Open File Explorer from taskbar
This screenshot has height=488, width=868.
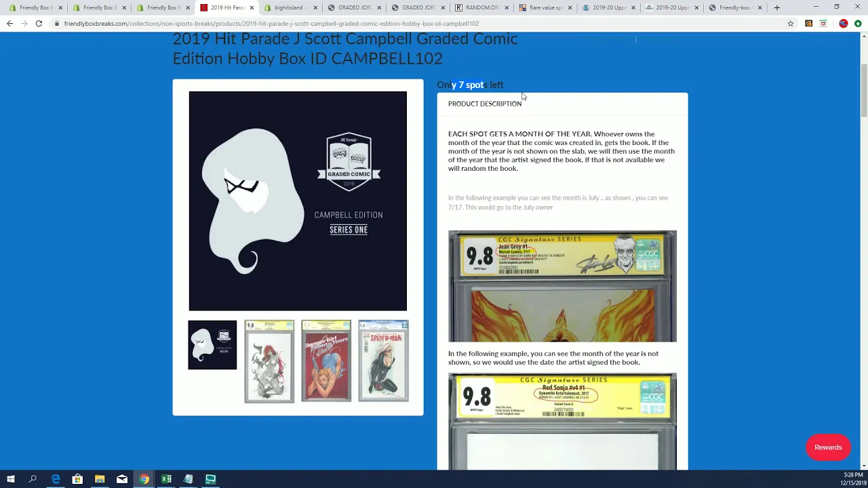(x=100, y=479)
